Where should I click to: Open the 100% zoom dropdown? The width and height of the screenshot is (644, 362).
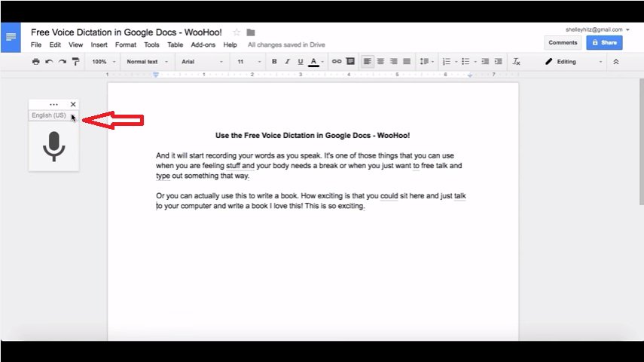click(x=103, y=62)
